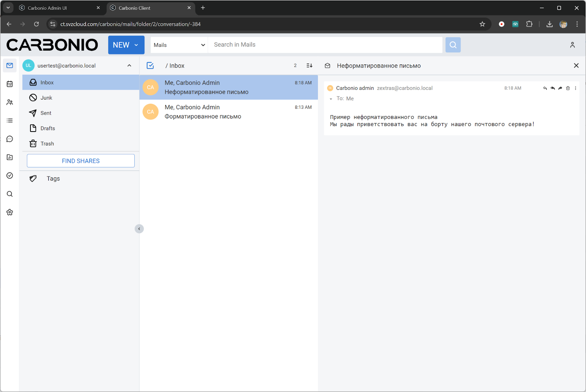Open the Files module in sidebar
This screenshot has height=392, width=586.
point(10,157)
